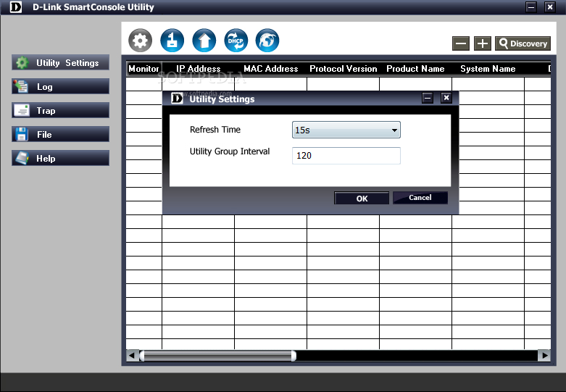566x392 pixels.
Task: Click the IP Address column header
Action: point(198,69)
